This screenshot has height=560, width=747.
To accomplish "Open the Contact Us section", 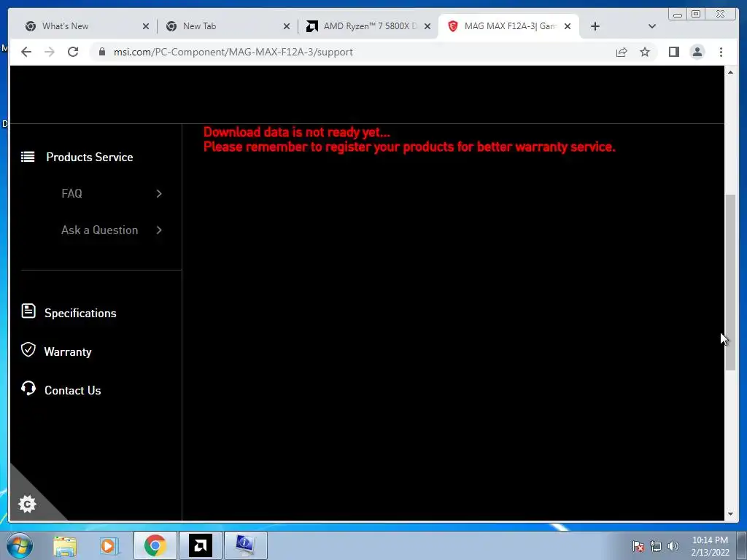I will click(72, 391).
